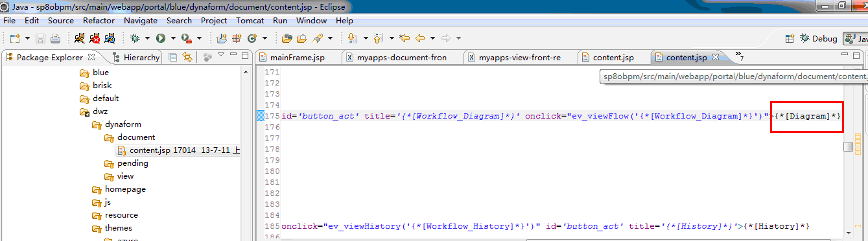Open the New Java Class dropdown arrow
Viewport: 868px width, 241px height.
[x=264, y=38]
